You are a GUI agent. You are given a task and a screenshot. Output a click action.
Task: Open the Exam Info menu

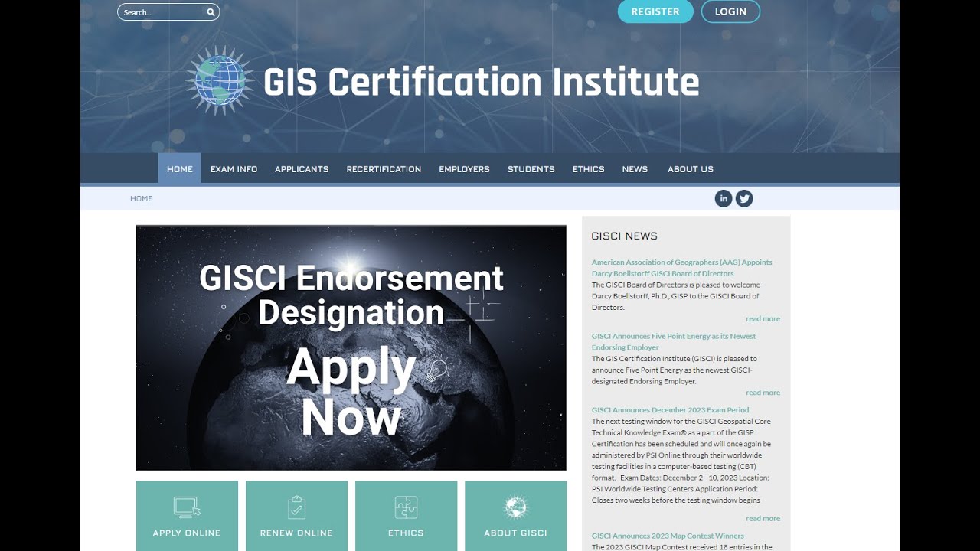coord(234,169)
